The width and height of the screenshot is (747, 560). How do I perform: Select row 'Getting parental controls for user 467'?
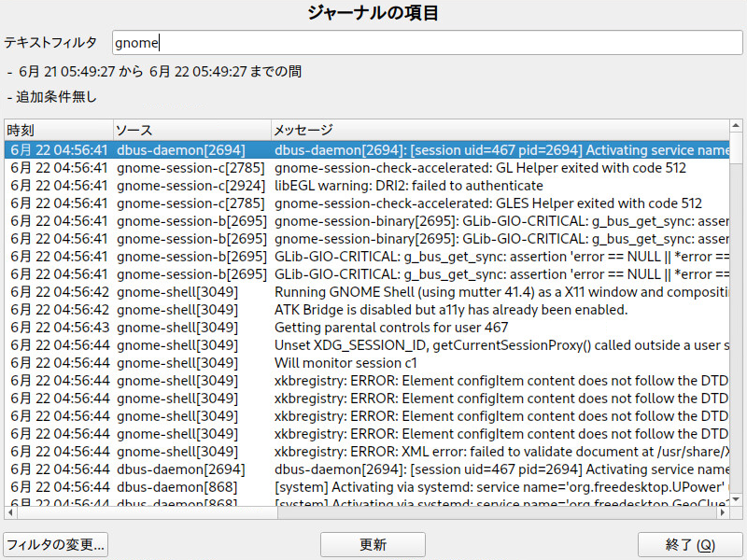pos(367,328)
